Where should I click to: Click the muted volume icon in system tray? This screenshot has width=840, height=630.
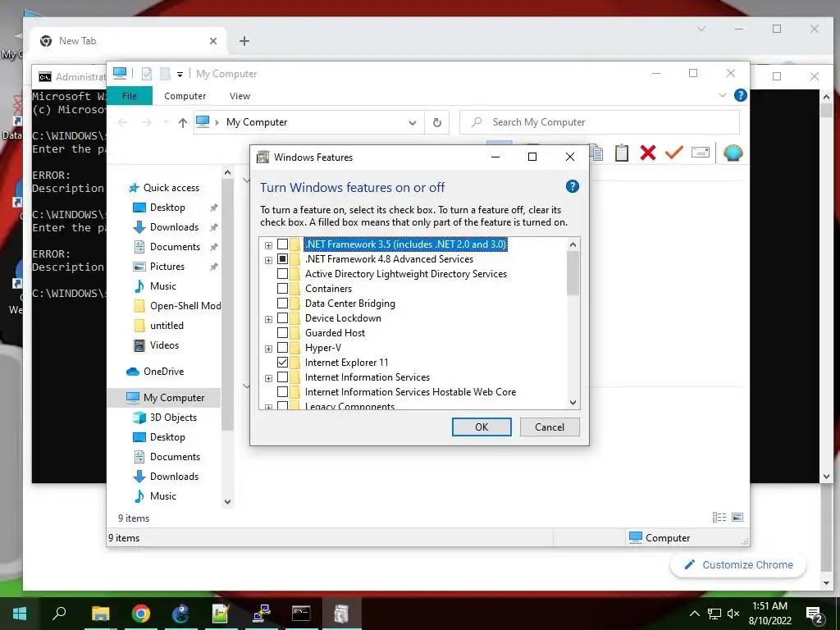[x=733, y=614]
